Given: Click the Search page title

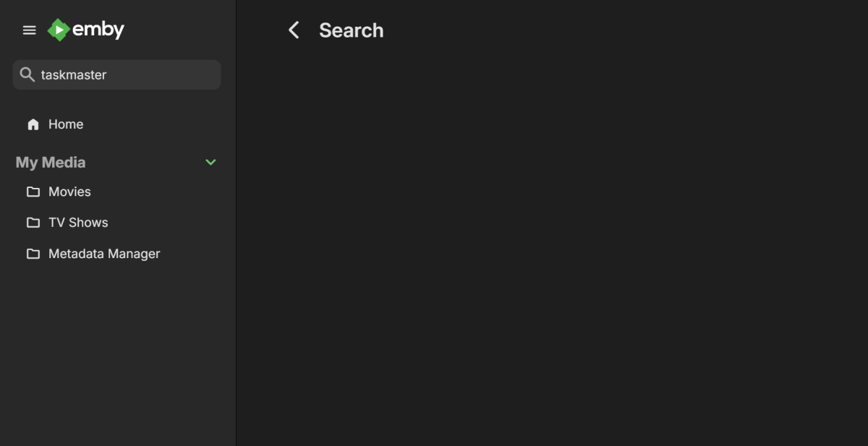Looking at the screenshot, I should pyautogui.click(x=352, y=30).
